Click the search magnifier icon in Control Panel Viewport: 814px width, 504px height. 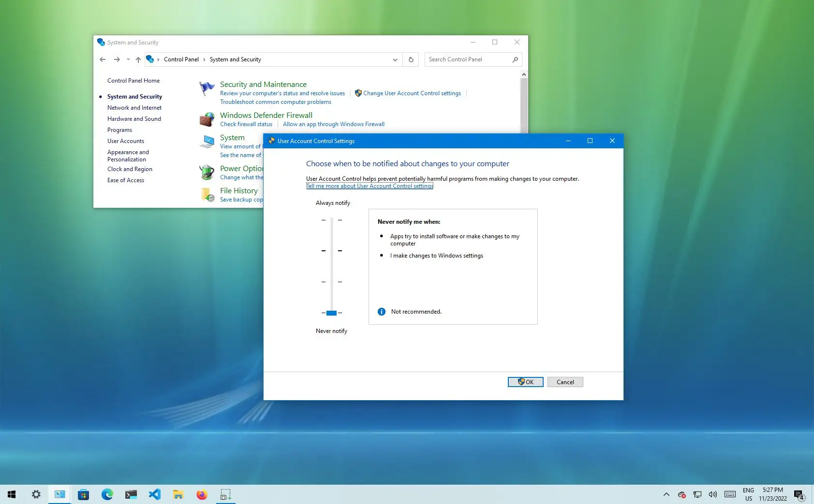pos(515,59)
